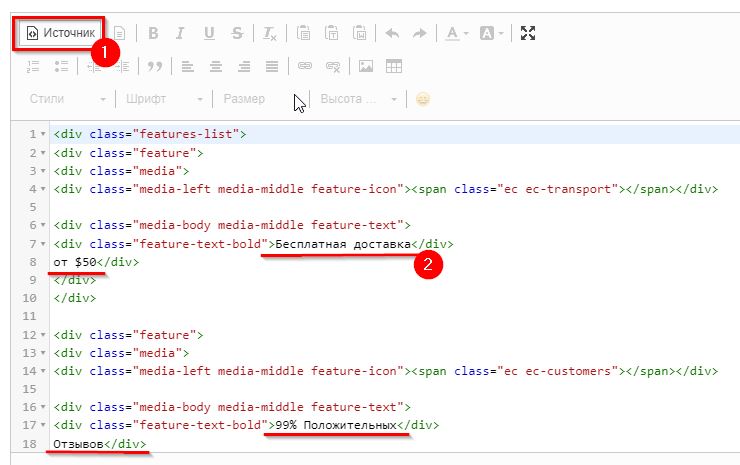Click the undo arrow icon
This screenshot has width=740, height=465.
[392, 33]
